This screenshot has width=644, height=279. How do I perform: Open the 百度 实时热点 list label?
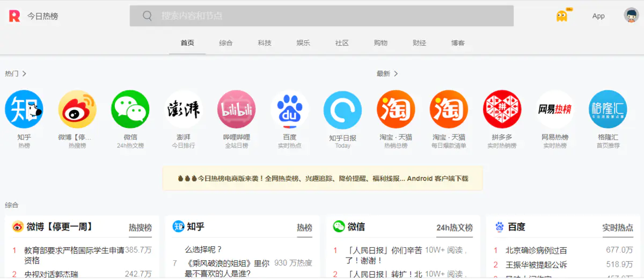618,228
